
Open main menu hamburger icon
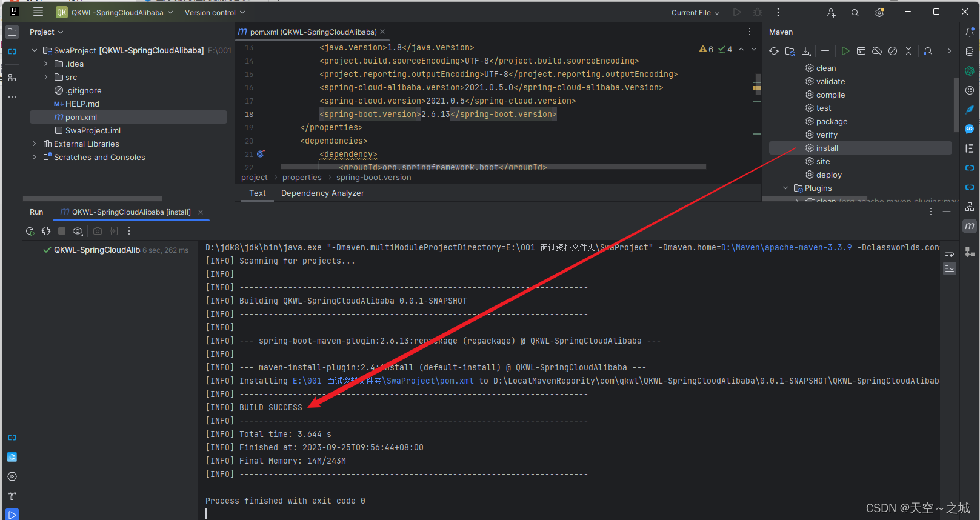coord(38,12)
